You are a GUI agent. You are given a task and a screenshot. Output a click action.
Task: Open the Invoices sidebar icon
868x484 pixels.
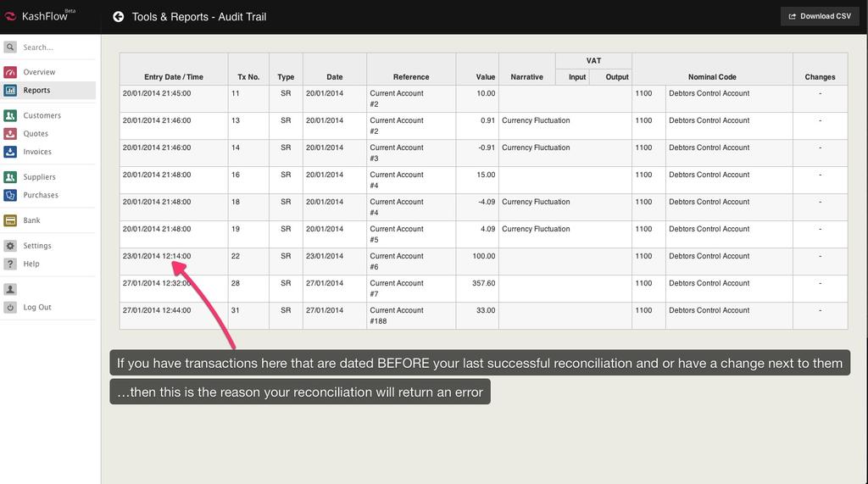[x=10, y=152]
